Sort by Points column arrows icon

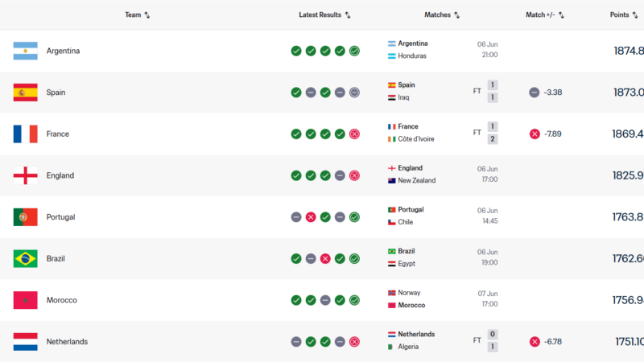[x=635, y=15]
